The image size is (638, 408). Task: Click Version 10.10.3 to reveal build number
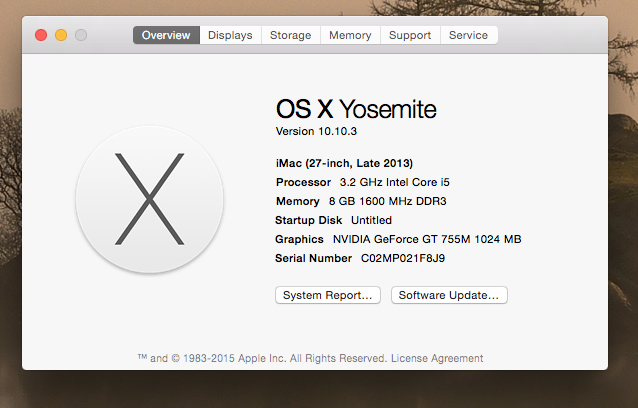click(x=315, y=132)
